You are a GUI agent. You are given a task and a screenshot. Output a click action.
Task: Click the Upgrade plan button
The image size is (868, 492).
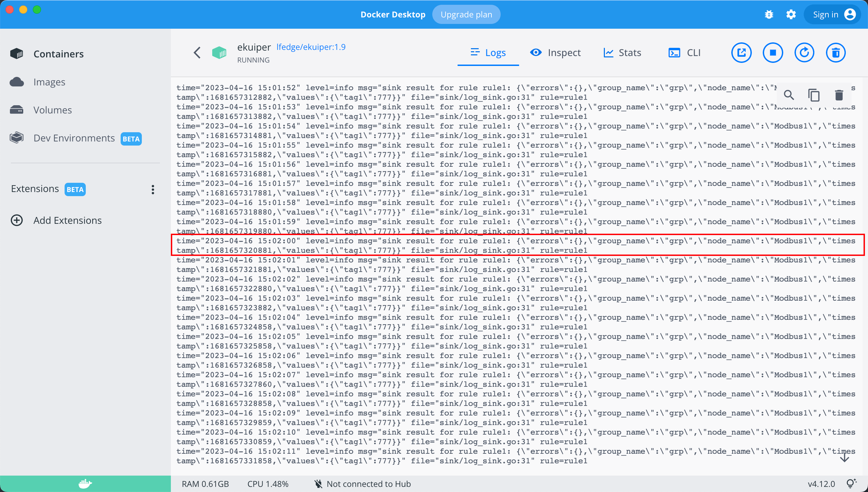pos(466,14)
